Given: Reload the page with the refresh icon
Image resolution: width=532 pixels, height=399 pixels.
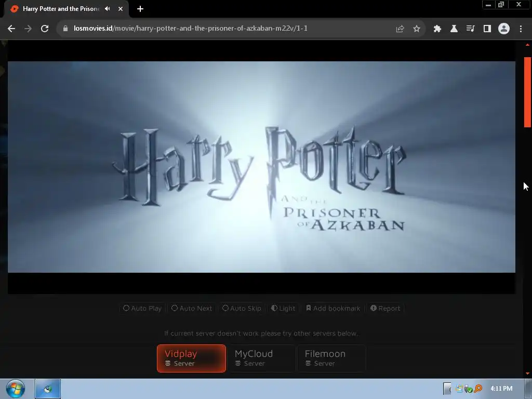Looking at the screenshot, I should click(x=45, y=29).
